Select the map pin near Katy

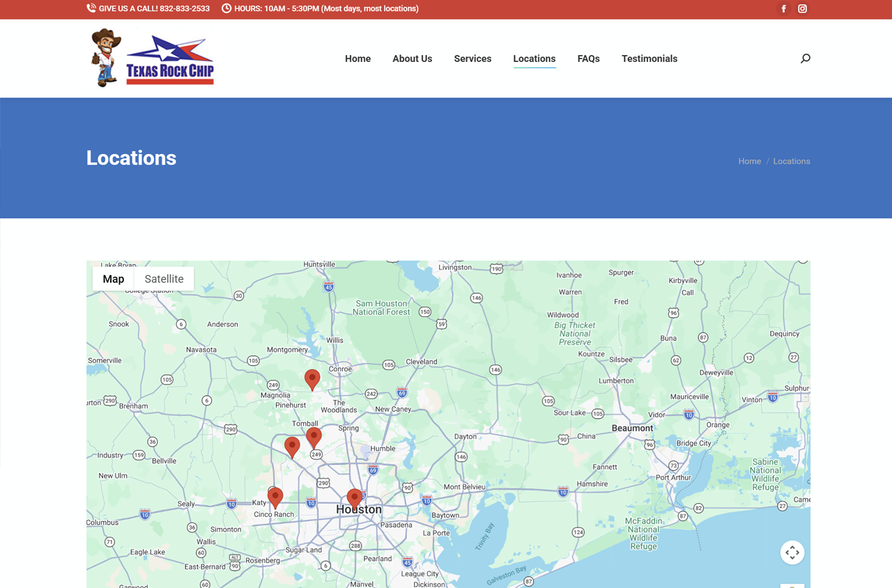point(275,497)
